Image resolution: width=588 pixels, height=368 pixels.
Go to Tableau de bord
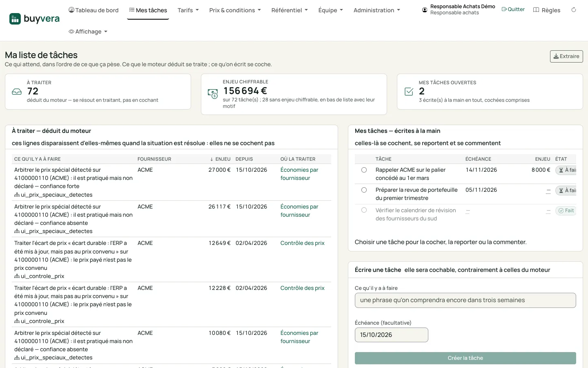coord(94,10)
